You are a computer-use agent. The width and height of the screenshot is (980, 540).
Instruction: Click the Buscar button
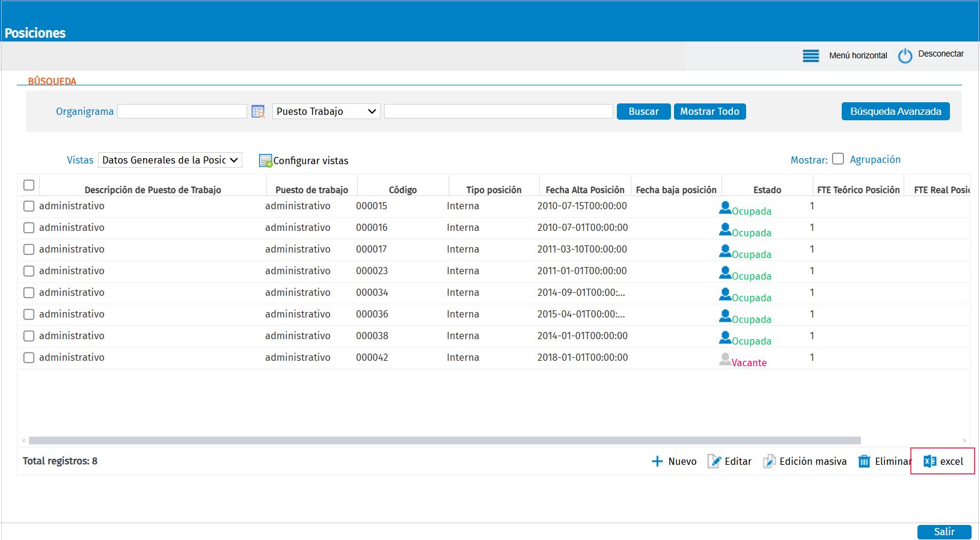coord(644,111)
